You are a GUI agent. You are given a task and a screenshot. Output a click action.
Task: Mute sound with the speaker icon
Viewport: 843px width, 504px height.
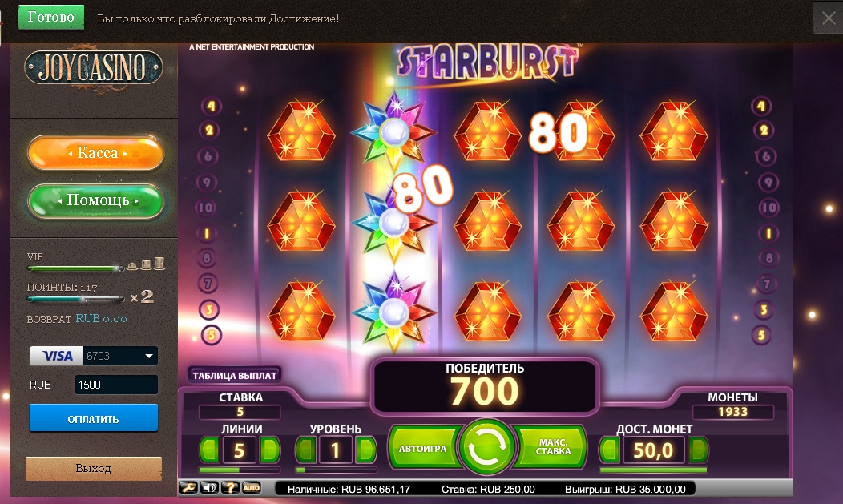(210, 488)
